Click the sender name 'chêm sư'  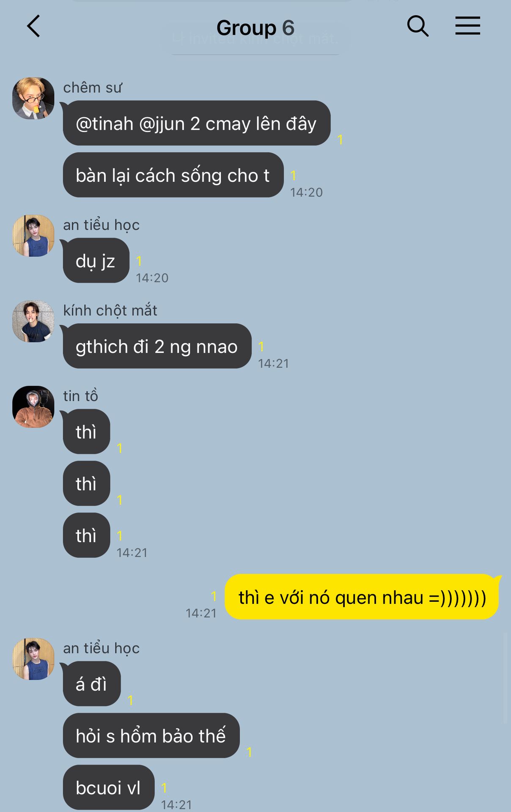[x=93, y=87]
